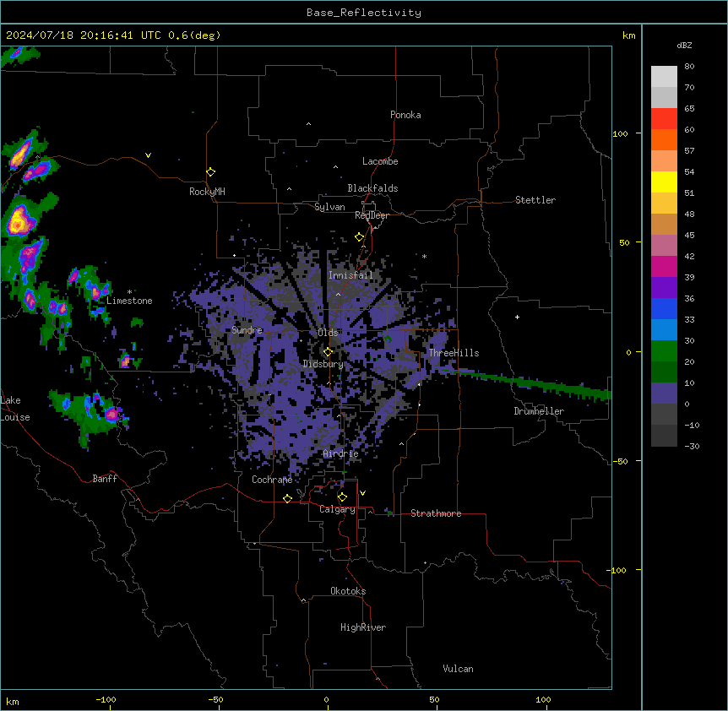
Task: Click the Base_Reflectivity title text
Action: click(x=364, y=13)
